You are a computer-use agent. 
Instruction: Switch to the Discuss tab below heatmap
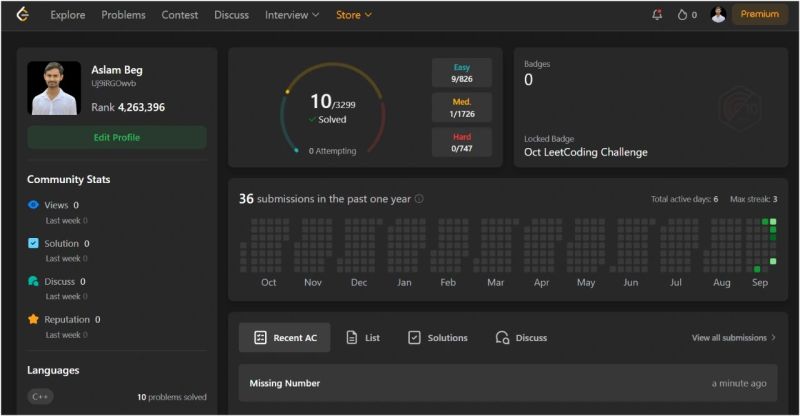point(521,337)
